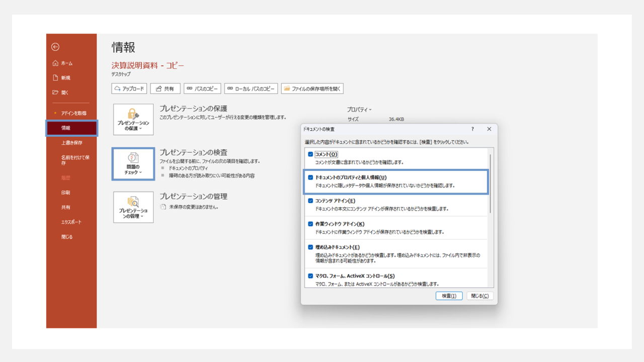Select 名前を付けて保存 in the sidebar
The width and height of the screenshot is (644, 362).
click(x=71, y=160)
